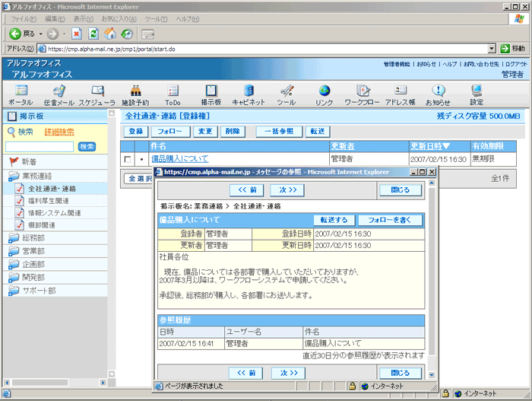Click the browser Forward arrow button
532x401 pixels.
tap(52, 33)
